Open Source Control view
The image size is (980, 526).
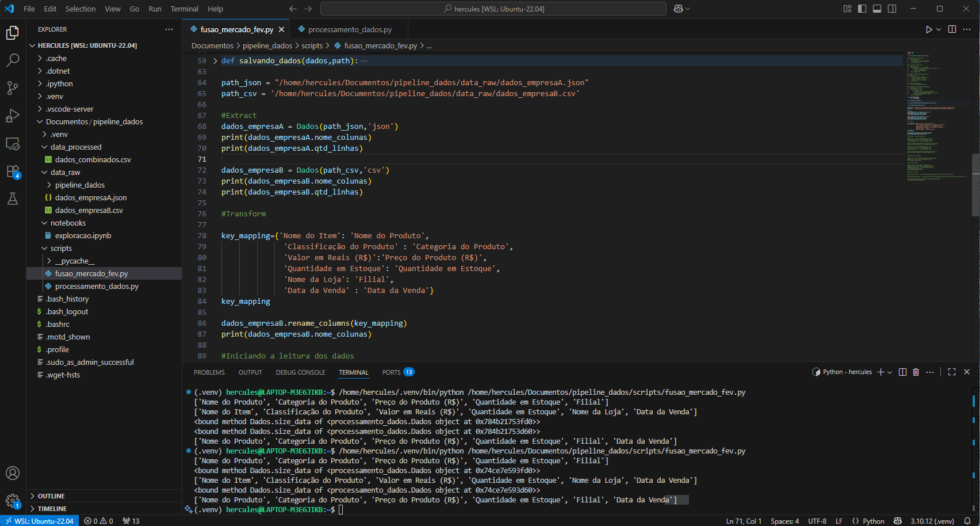tap(13, 88)
